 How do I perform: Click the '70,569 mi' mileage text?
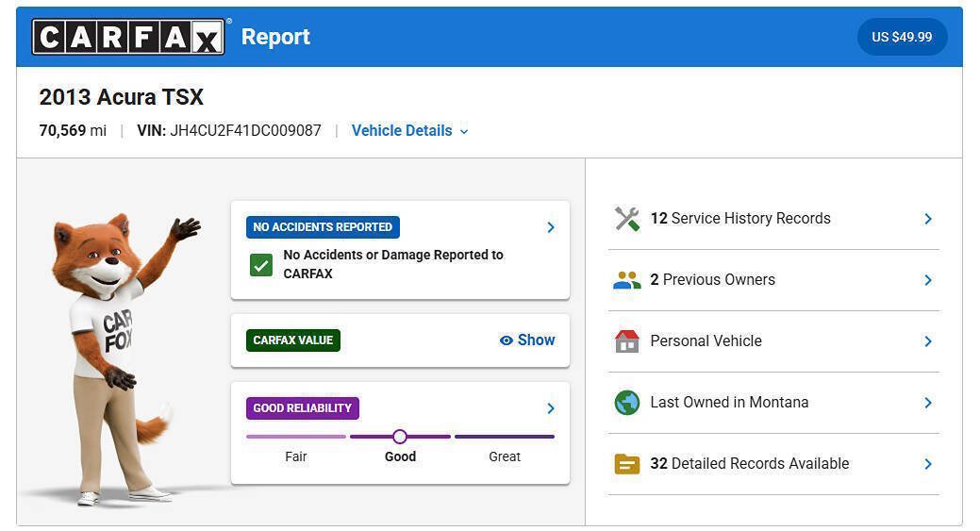pyautogui.click(x=73, y=130)
